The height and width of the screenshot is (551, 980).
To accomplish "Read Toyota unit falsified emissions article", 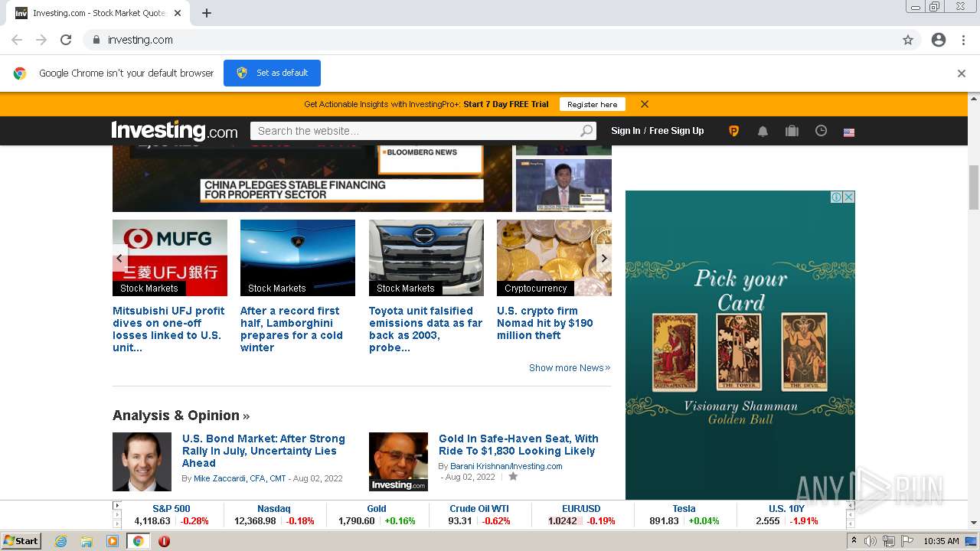I will [426, 329].
